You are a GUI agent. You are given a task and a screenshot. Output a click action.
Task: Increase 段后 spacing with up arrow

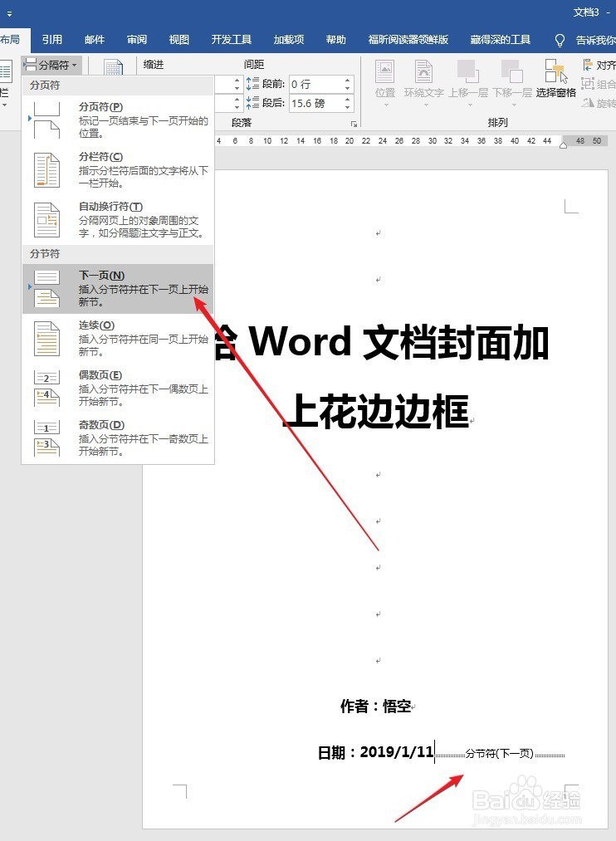point(347,100)
